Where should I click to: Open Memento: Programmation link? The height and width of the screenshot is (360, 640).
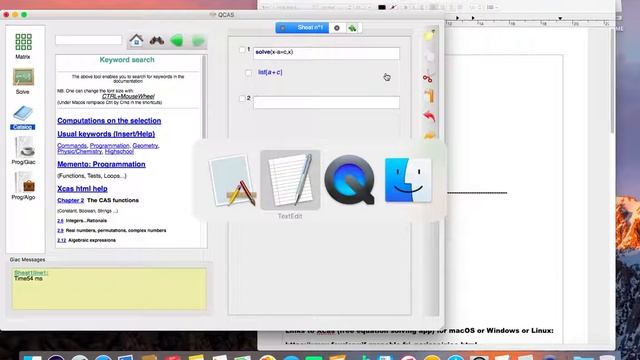point(101,164)
